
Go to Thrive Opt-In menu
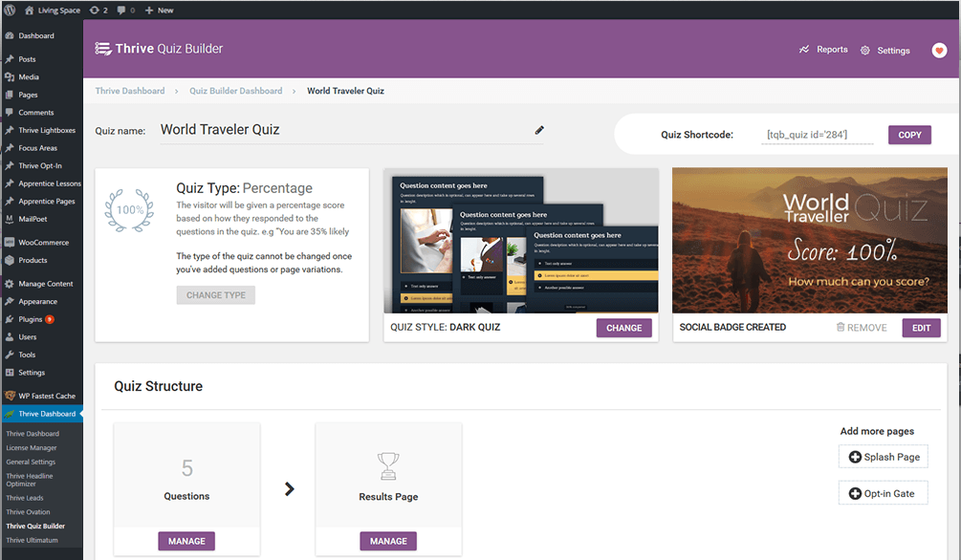pyautogui.click(x=41, y=166)
